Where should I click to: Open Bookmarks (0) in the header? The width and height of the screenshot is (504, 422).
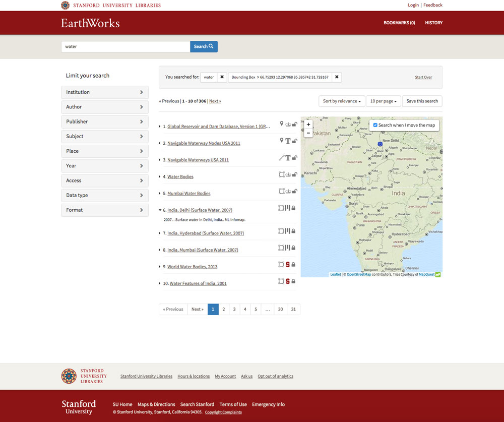coord(399,23)
